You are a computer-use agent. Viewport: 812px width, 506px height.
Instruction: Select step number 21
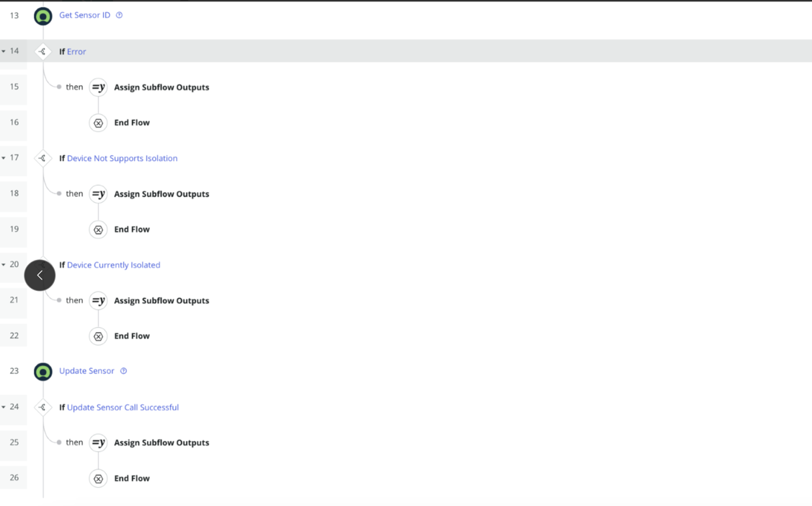pyautogui.click(x=14, y=300)
